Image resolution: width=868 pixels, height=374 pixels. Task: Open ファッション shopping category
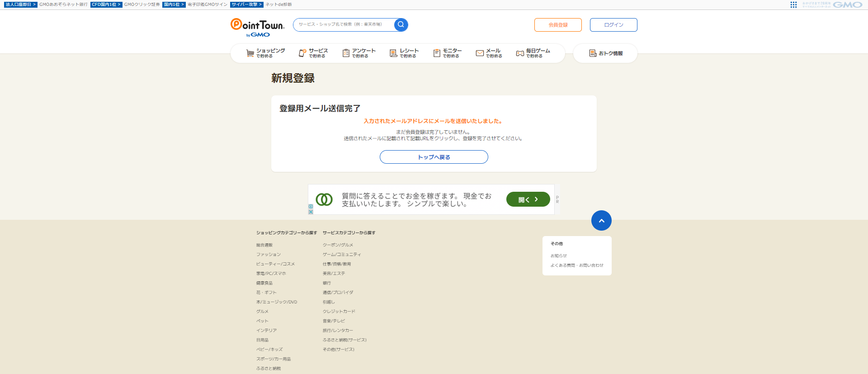tap(269, 255)
